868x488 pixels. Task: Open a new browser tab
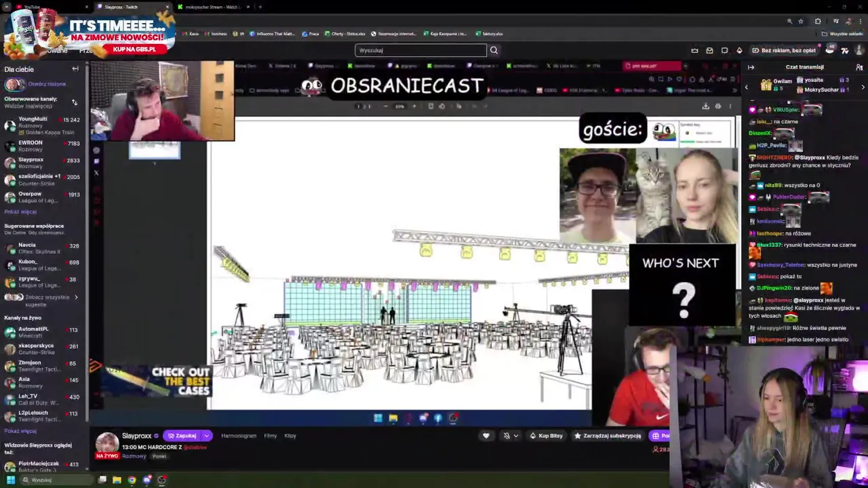coord(260,7)
